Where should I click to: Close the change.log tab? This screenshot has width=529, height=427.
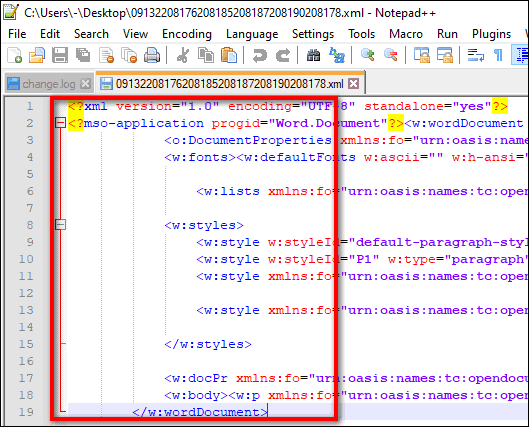pos(86,84)
